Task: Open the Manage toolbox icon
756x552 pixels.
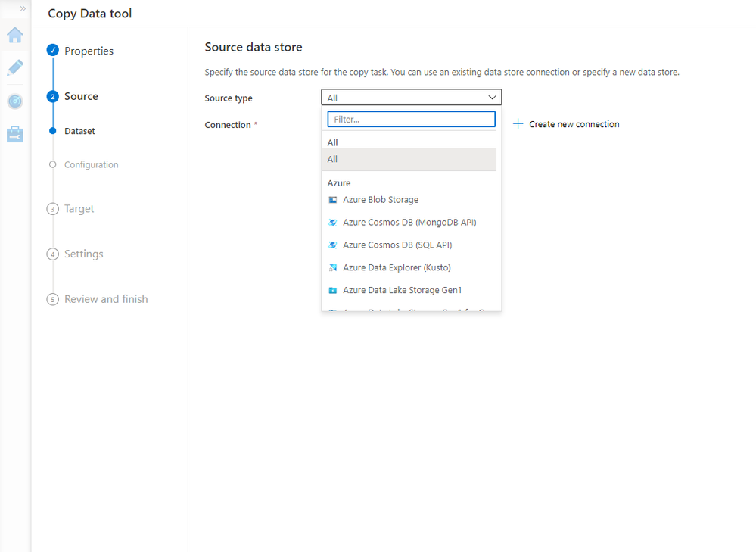Action: tap(15, 134)
